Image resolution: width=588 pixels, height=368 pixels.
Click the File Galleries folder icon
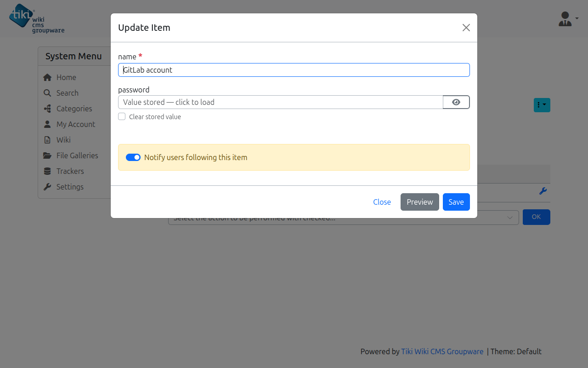(x=47, y=155)
